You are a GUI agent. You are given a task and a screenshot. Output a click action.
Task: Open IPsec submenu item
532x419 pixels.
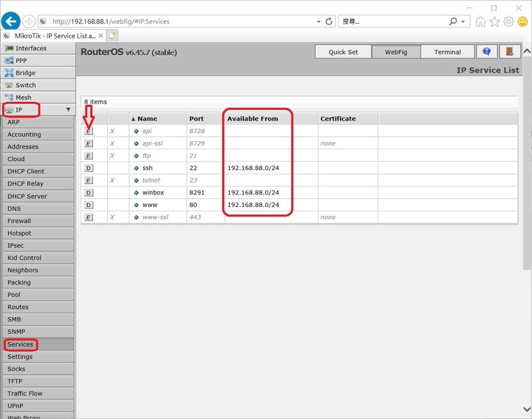pyautogui.click(x=38, y=245)
